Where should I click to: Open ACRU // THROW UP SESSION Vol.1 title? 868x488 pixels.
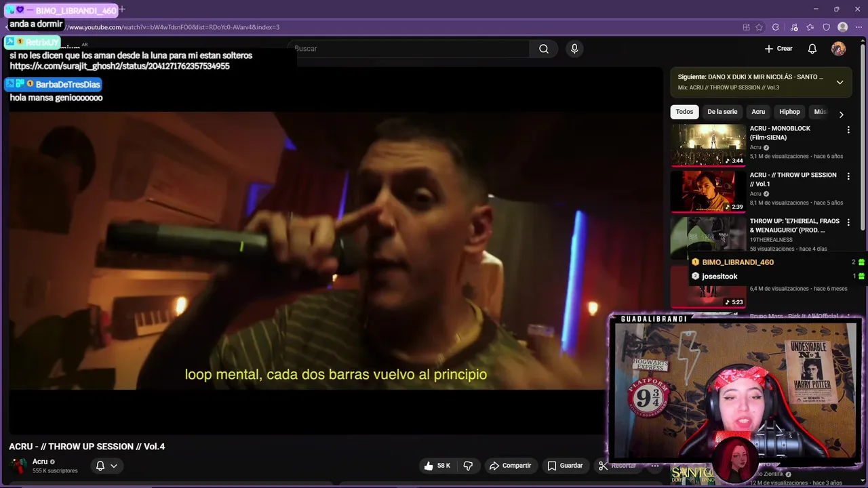pyautogui.click(x=793, y=179)
